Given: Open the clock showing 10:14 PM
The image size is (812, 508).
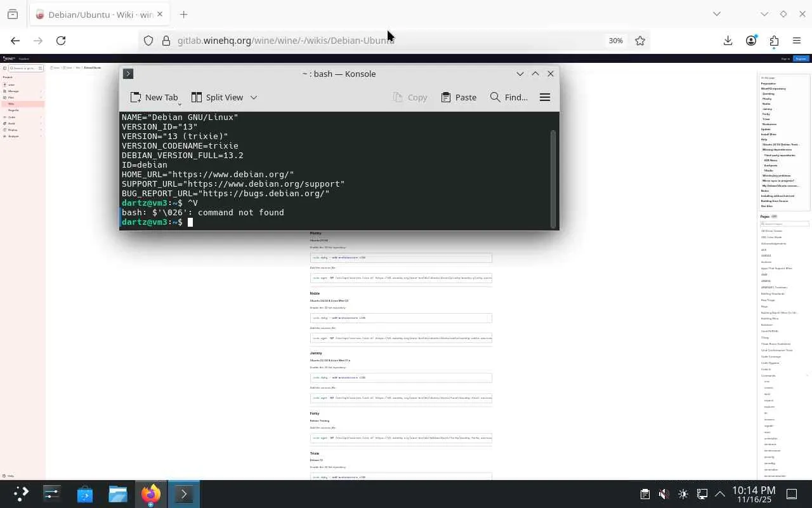Looking at the screenshot, I should 754,494.
